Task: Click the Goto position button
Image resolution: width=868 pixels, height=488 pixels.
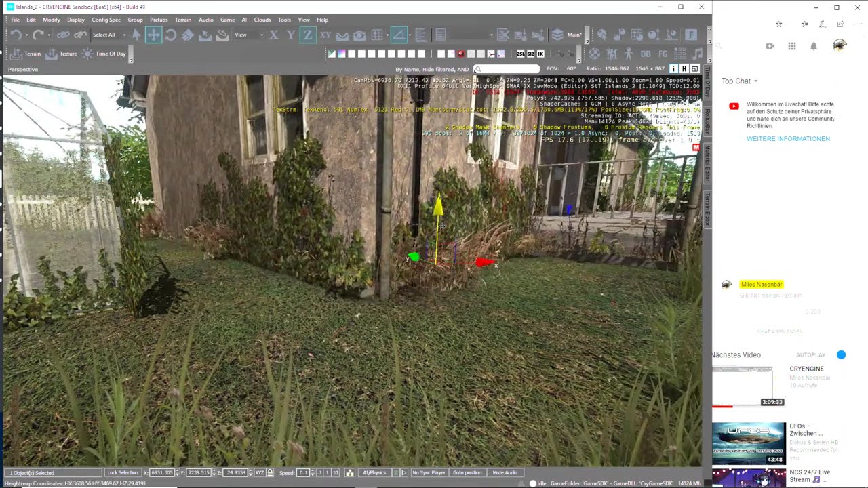Action: pyautogui.click(x=467, y=472)
